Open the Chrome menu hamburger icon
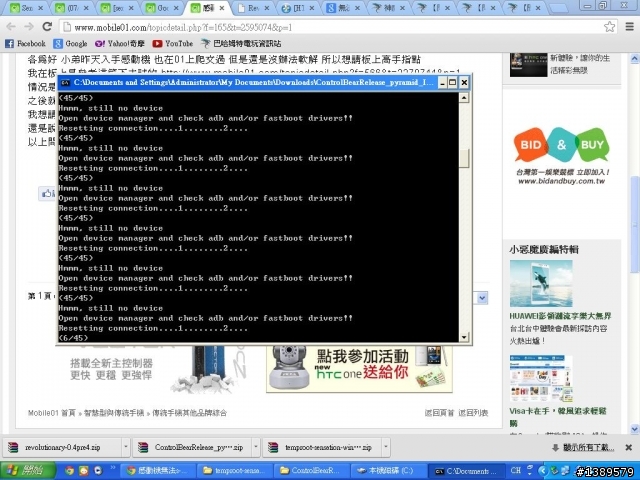The height and width of the screenshot is (480, 640). point(629,27)
